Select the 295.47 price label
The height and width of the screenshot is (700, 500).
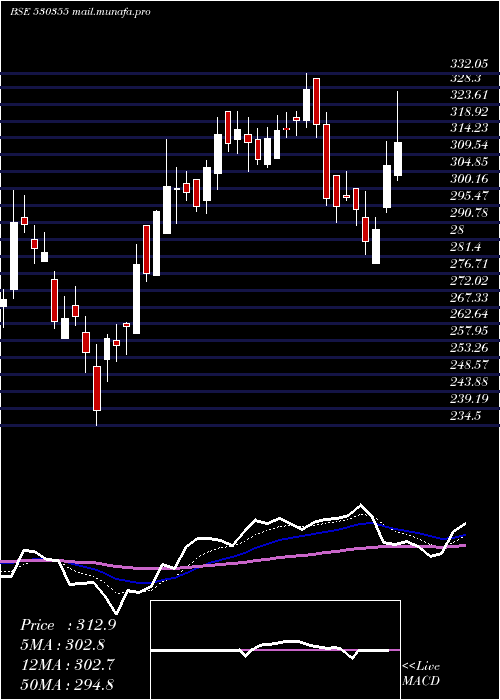469,196
